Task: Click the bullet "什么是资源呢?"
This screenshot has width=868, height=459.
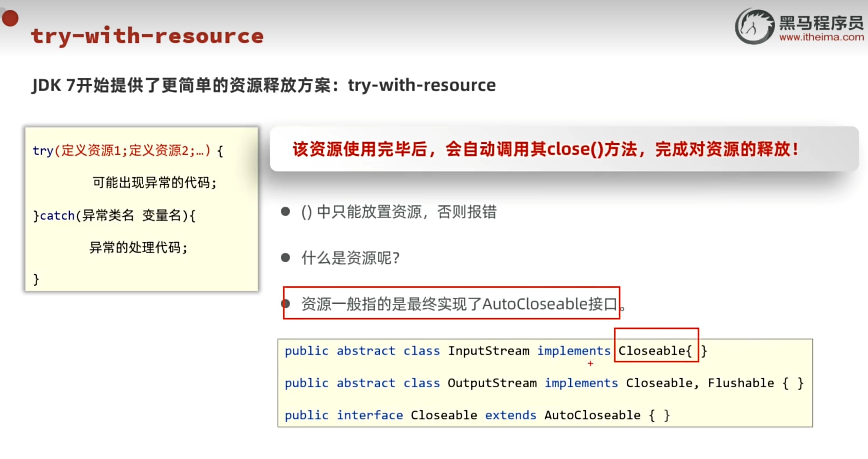Action: click(350, 258)
